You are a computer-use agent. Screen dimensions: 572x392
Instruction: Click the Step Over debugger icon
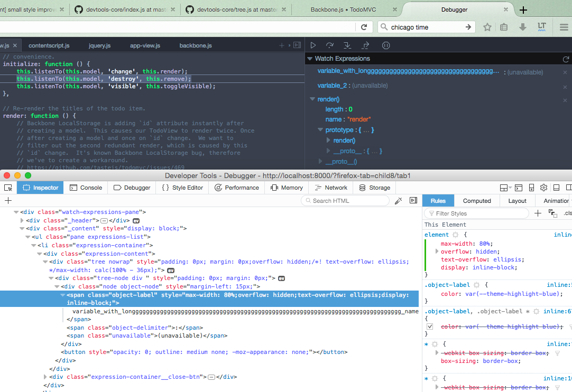click(x=330, y=45)
